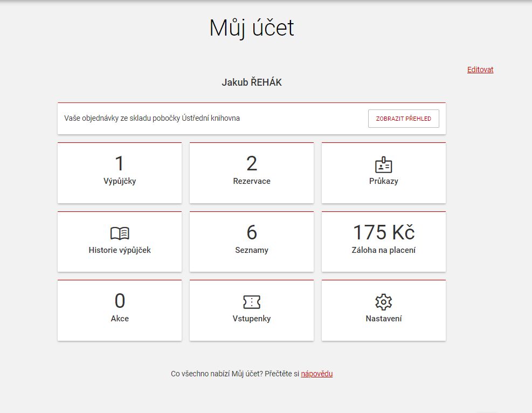
Task: Click the Ústřední knihovna orders banner text
Action: [x=152, y=118]
